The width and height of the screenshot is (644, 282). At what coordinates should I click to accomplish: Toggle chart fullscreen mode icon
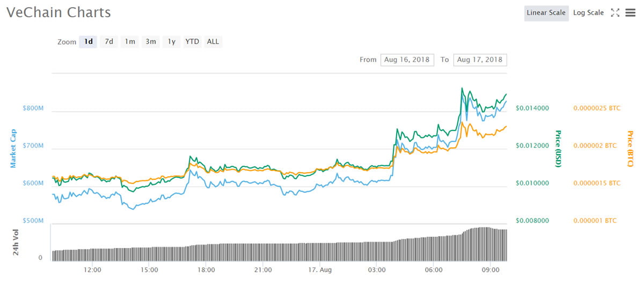pos(616,12)
